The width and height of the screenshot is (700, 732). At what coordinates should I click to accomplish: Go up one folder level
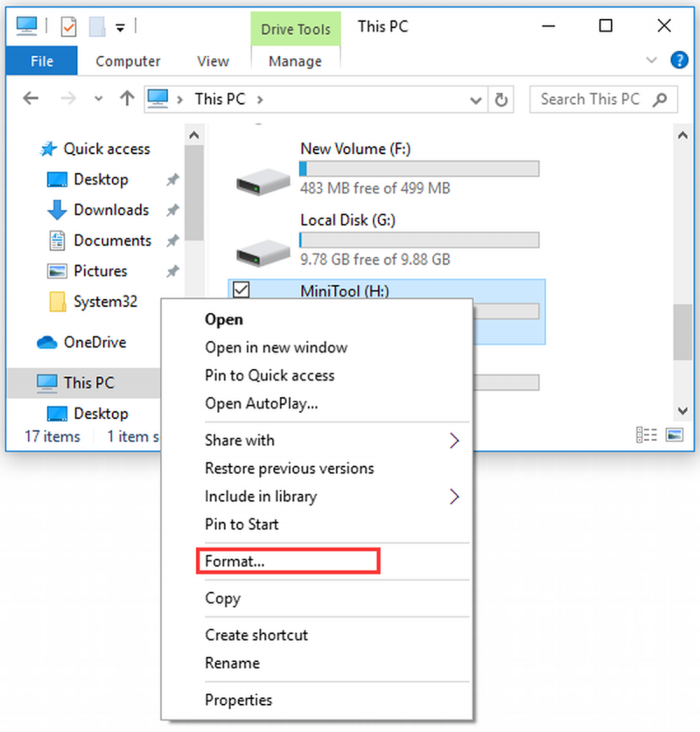click(127, 99)
